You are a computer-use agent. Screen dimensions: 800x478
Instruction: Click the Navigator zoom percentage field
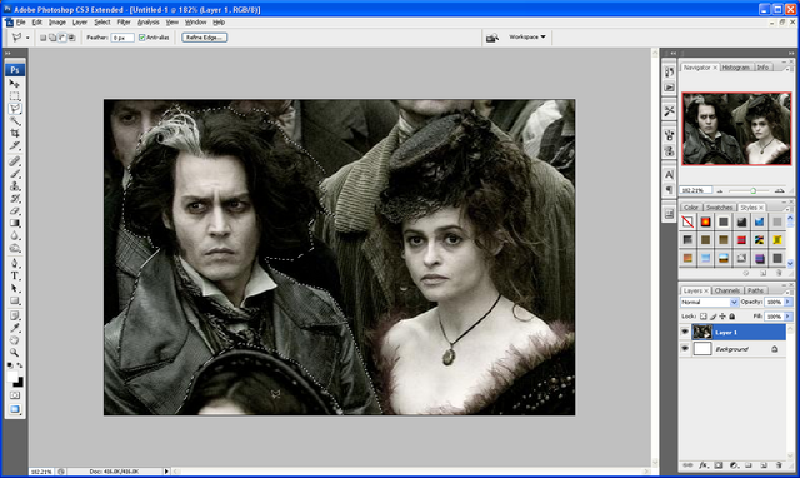696,191
